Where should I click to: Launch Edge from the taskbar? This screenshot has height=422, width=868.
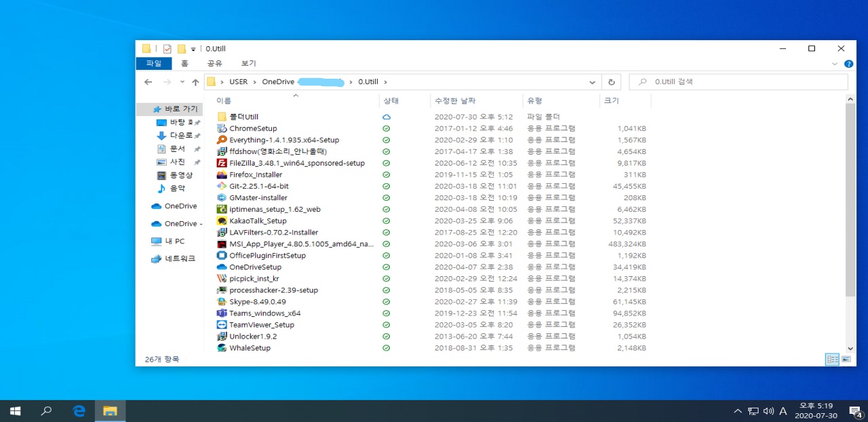pyautogui.click(x=79, y=411)
